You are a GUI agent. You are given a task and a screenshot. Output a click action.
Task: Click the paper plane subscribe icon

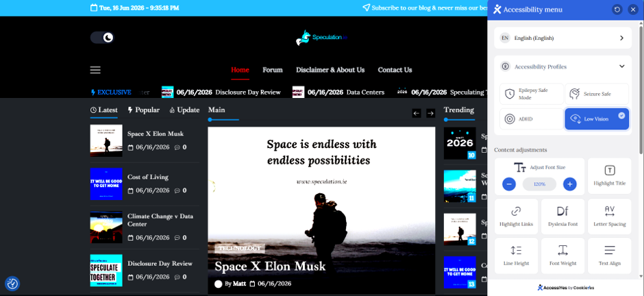(x=366, y=8)
